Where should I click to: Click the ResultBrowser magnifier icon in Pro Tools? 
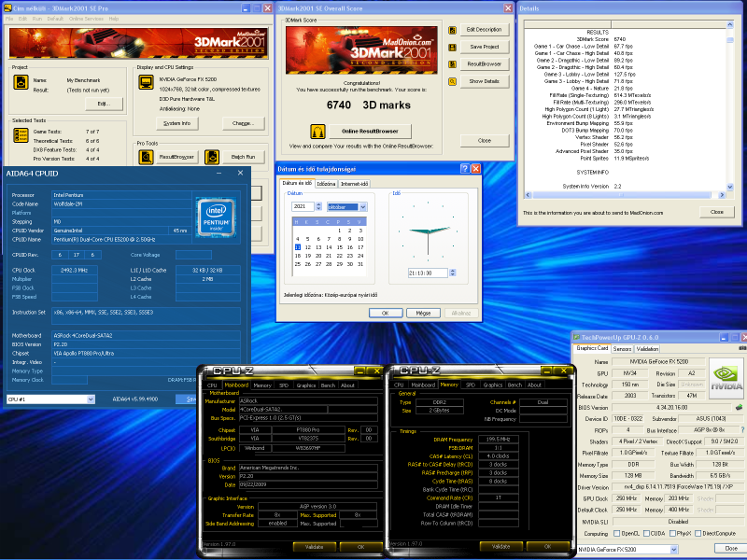point(146,157)
